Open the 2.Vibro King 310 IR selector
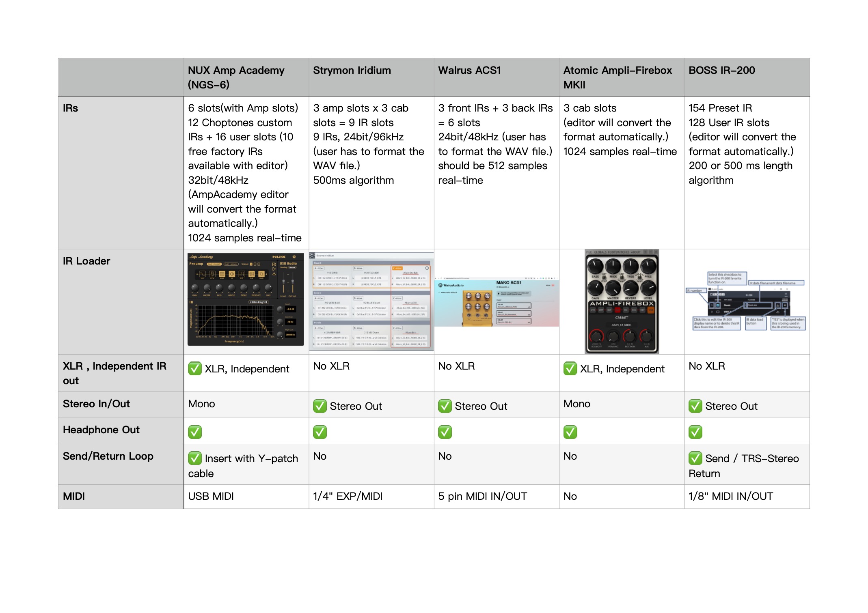This screenshot has height=613, width=868. point(258,302)
